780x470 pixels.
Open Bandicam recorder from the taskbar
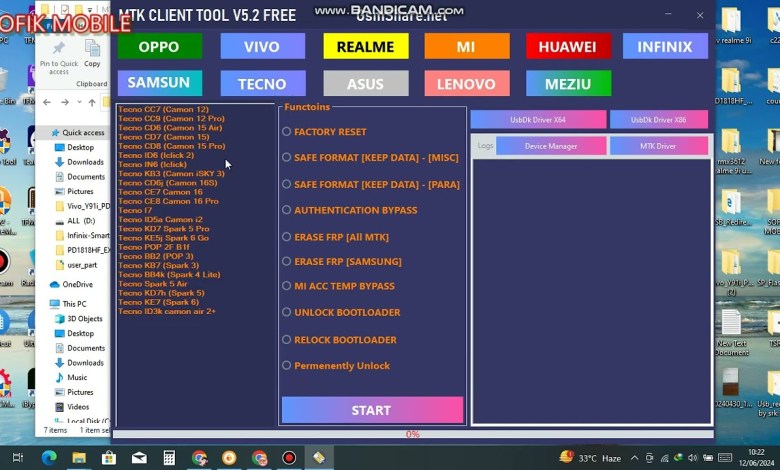[289, 458]
